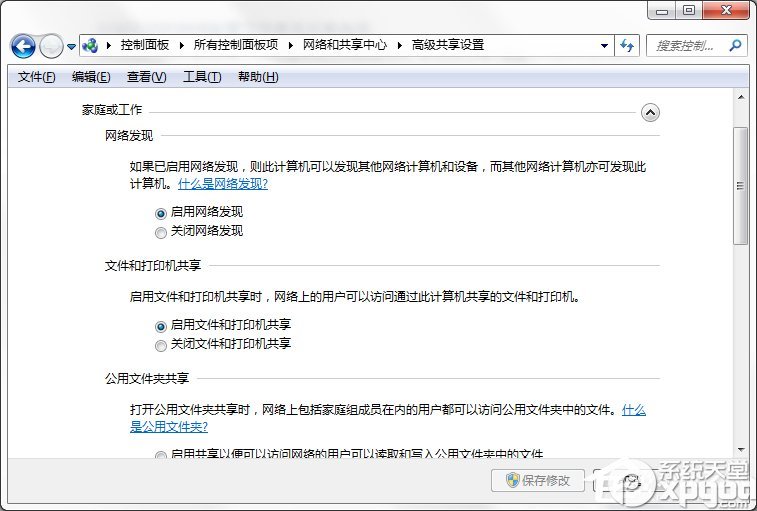The width and height of the screenshot is (757, 511).
Task: Select 启用文件和打印机共享 radio button
Action: [161, 326]
